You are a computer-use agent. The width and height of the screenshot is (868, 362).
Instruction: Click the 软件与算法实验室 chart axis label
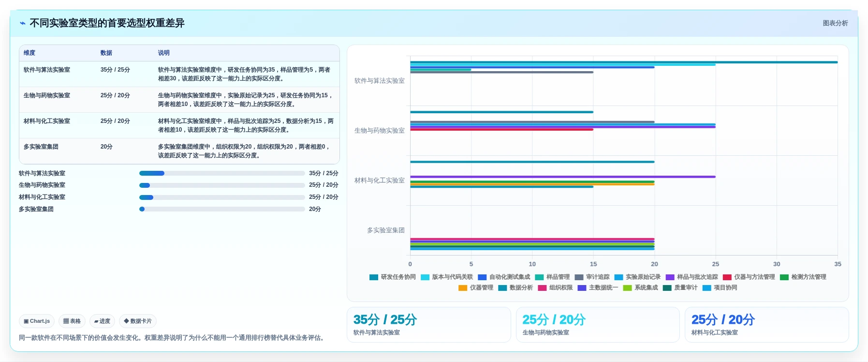point(380,81)
